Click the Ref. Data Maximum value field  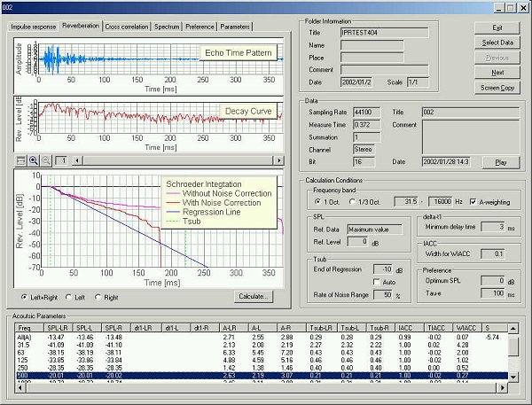[374, 230]
